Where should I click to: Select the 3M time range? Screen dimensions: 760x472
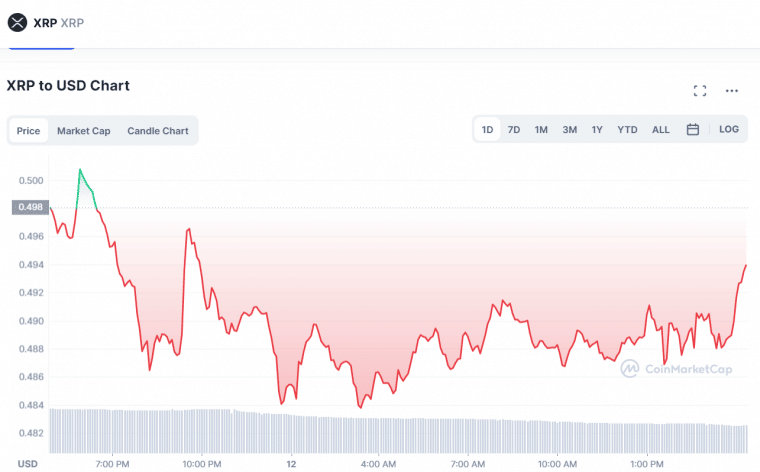point(570,129)
